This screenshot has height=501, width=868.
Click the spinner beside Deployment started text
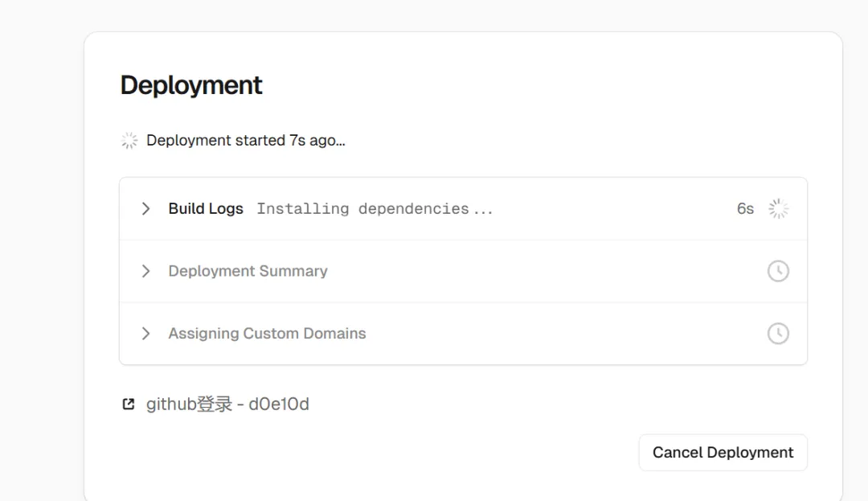click(129, 141)
